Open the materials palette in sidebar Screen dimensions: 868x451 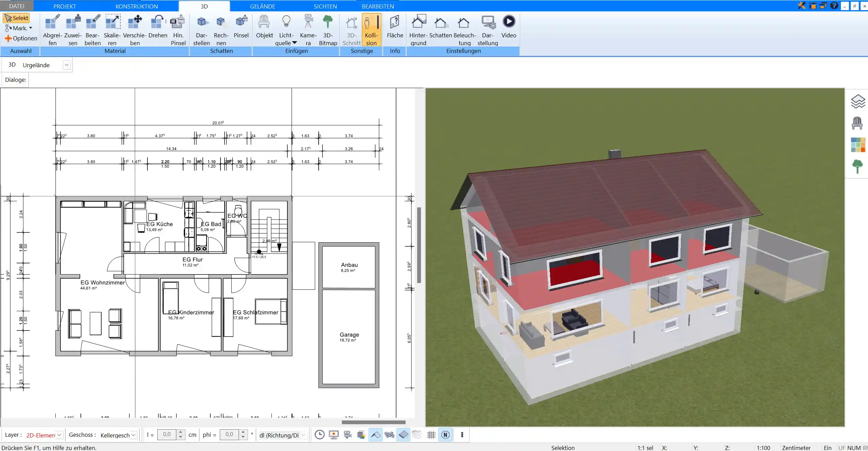click(858, 145)
